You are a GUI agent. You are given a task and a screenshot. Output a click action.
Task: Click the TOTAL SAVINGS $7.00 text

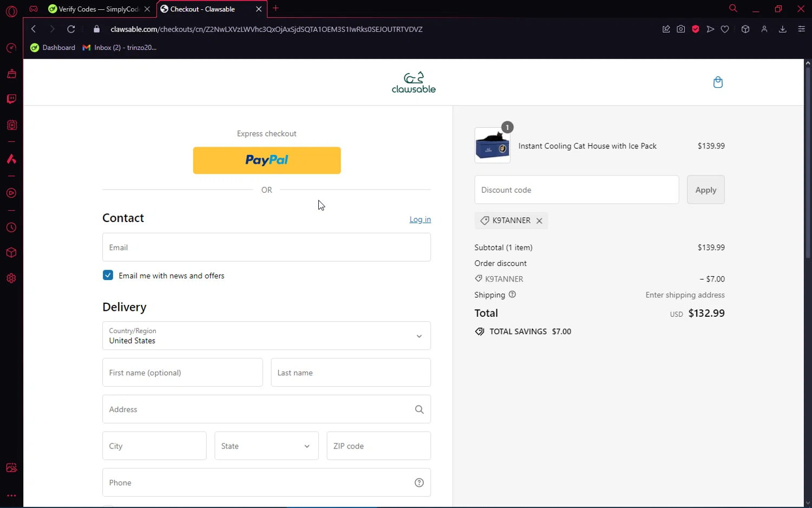pyautogui.click(x=530, y=331)
